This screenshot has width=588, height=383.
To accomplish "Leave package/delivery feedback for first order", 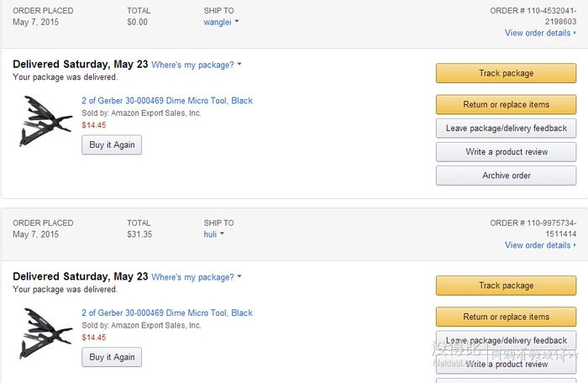I will pyautogui.click(x=506, y=129).
